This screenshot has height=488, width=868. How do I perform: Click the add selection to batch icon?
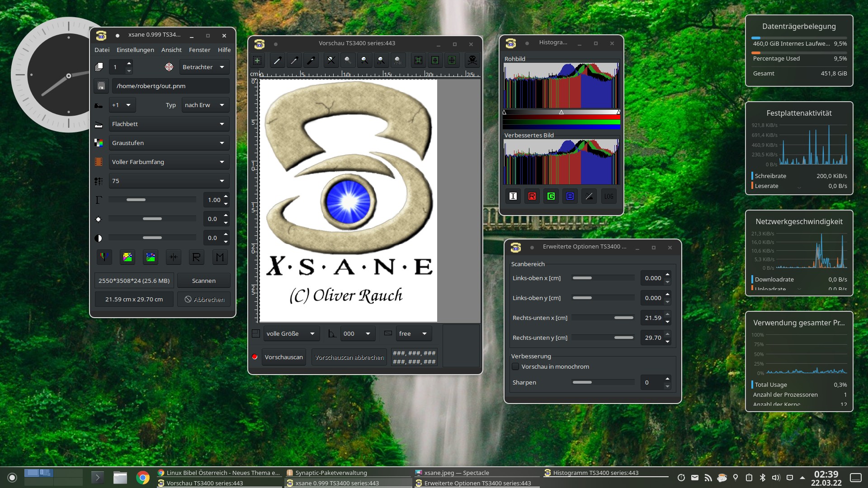257,60
